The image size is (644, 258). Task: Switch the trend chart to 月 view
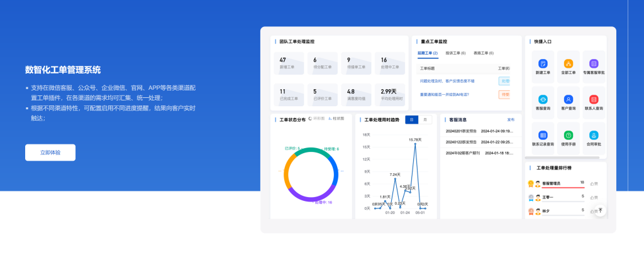426,119
